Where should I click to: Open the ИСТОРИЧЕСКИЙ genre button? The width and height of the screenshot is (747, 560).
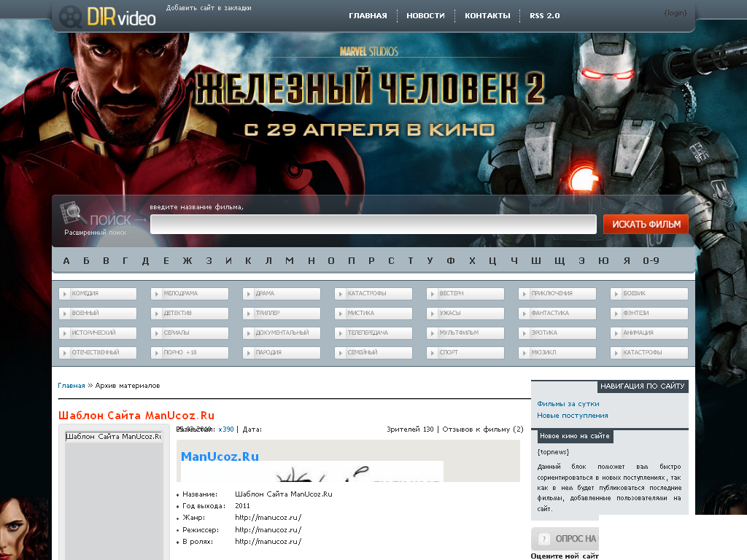pos(98,332)
